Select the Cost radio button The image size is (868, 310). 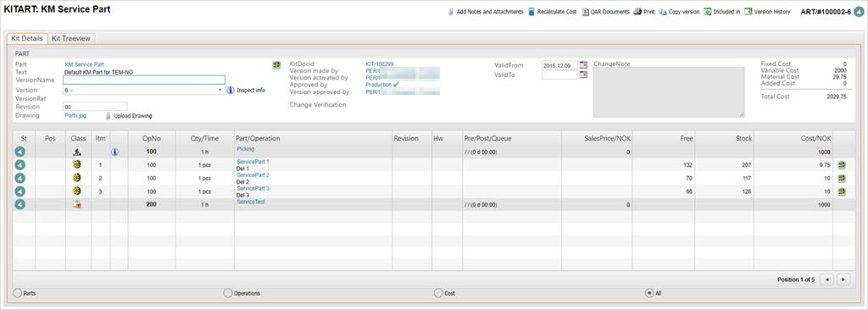[438, 293]
